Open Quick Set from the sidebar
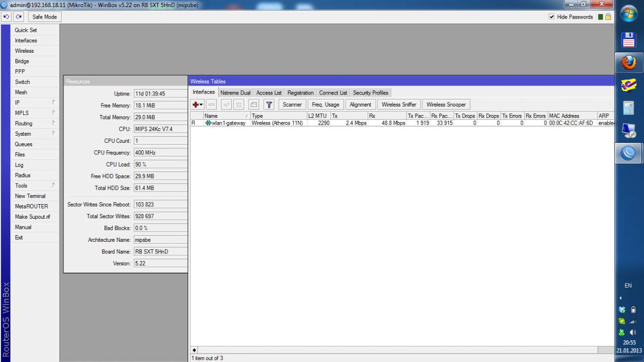Image resolution: width=644 pixels, height=362 pixels. click(x=26, y=30)
